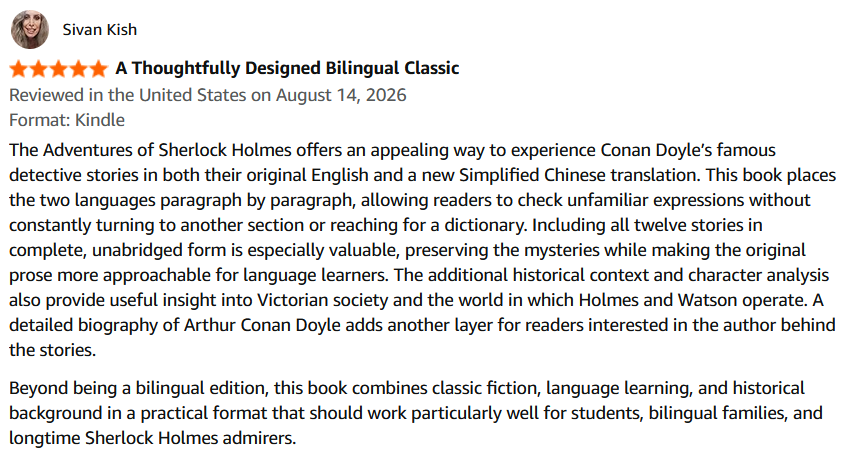Select the fifth orange rating star
This screenshot has height=452, width=855.
tap(98, 69)
